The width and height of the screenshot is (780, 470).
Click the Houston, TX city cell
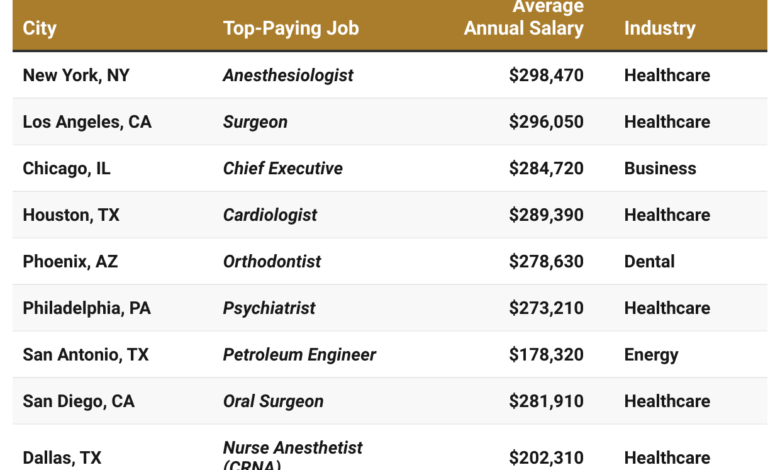pos(72,215)
